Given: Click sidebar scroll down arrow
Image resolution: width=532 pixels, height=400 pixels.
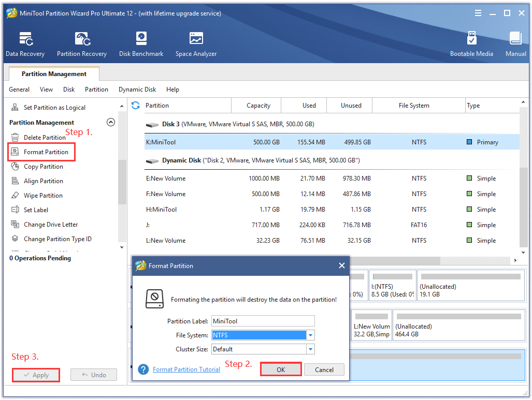Looking at the screenshot, I should coord(122,247).
